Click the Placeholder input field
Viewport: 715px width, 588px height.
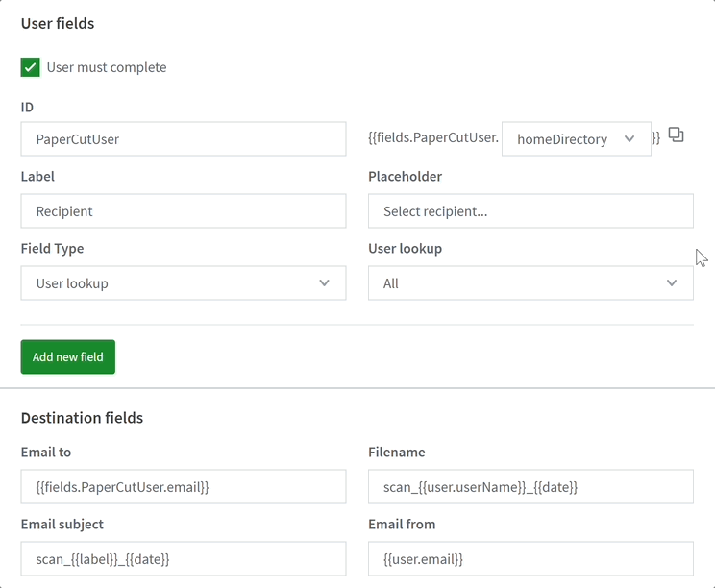tap(530, 211)
